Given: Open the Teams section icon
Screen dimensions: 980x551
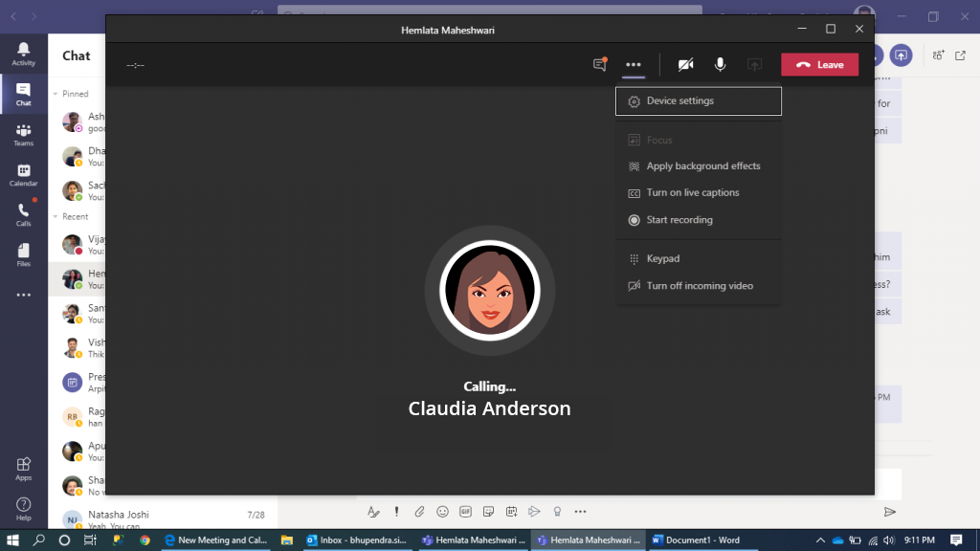Looking at the screenshot, I should 23,134.
